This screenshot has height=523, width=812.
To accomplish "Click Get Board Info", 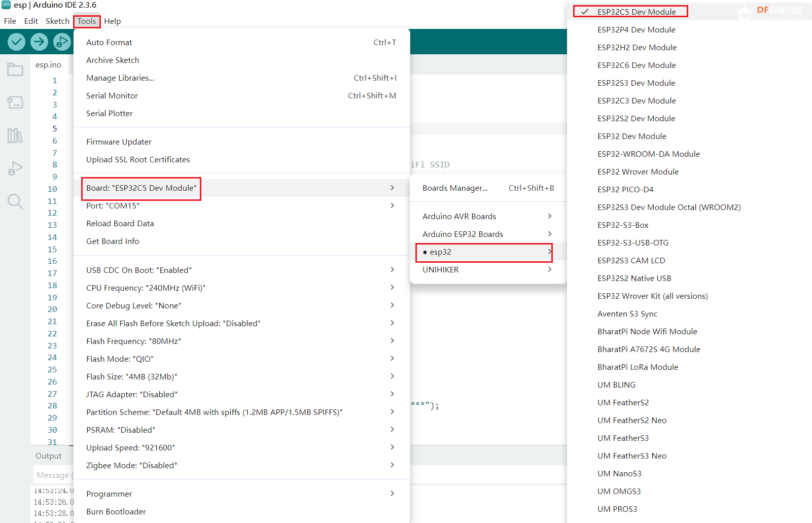I will pyautogui.click(x=241, y=241).
